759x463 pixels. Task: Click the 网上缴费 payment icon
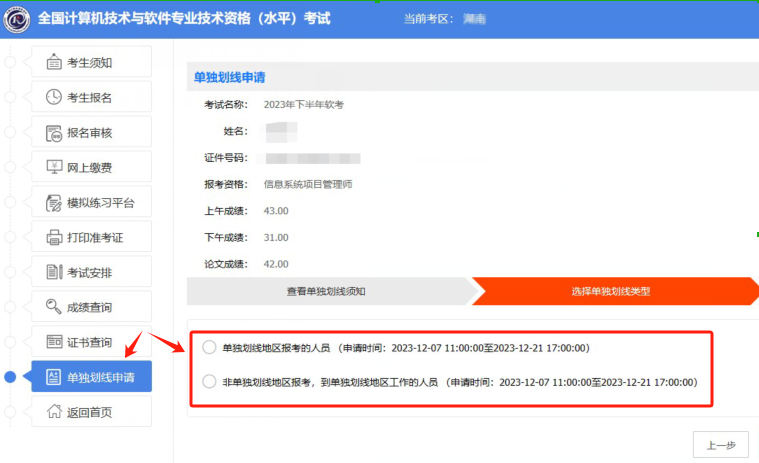[x=54, y=167]
